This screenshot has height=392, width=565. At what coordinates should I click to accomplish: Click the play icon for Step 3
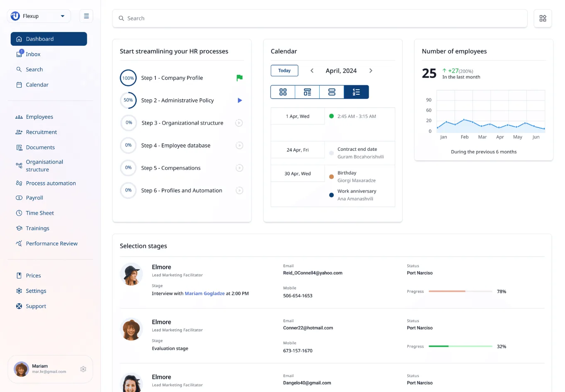coord(239,123)
